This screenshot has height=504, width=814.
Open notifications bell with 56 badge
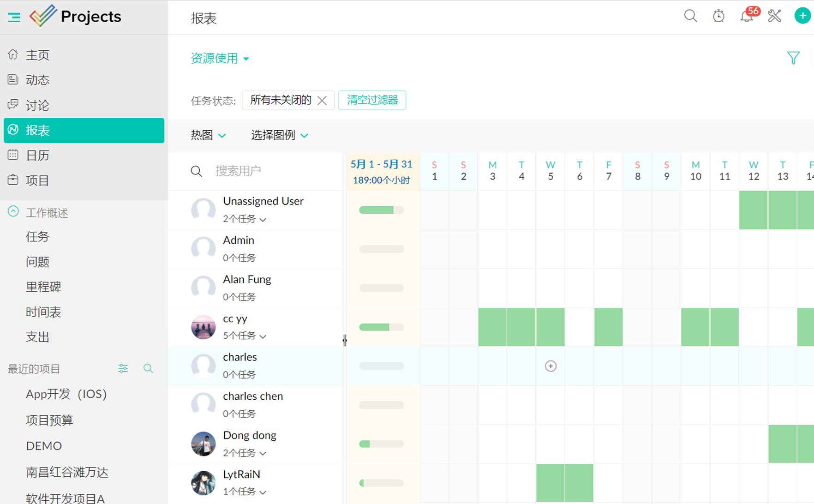pyautogui.click(x=746, y=16)
